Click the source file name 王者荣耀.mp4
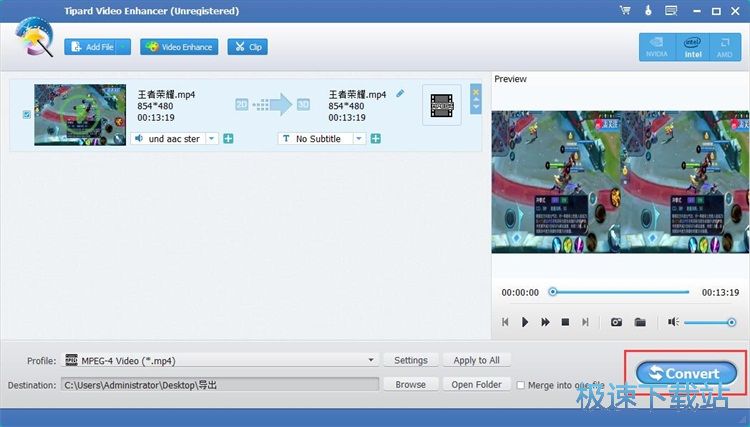750x427 pixels. [166, 94]
